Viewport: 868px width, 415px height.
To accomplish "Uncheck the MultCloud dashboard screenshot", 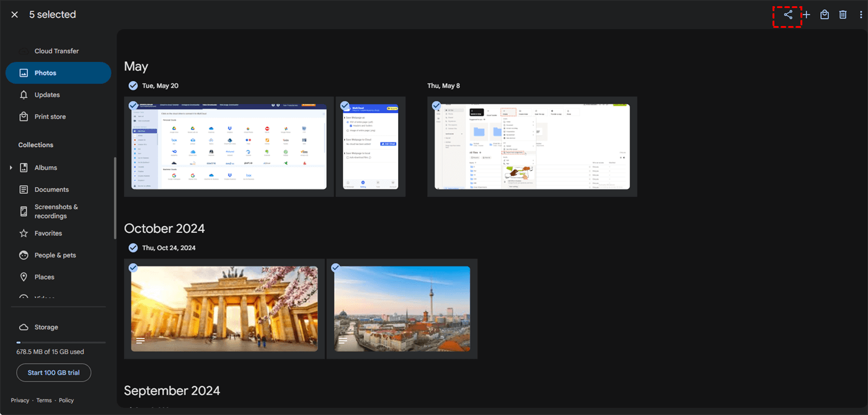I will coord(133,106).
